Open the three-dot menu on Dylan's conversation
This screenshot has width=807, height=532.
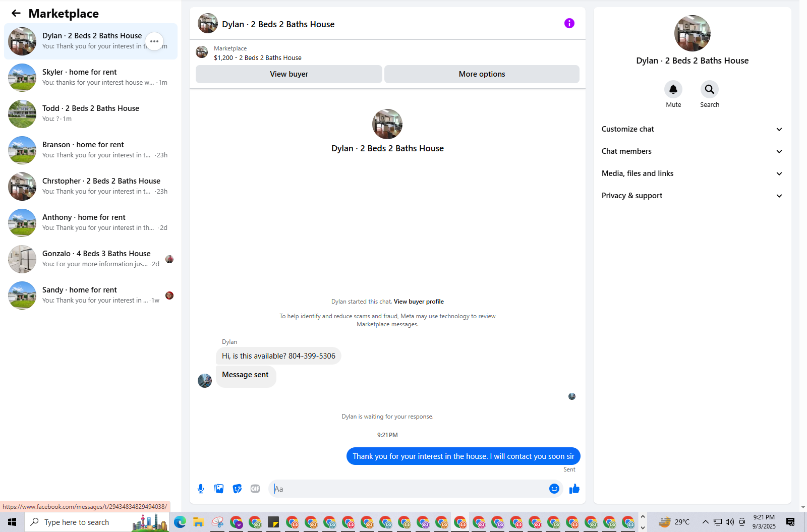tap(154, 41)
